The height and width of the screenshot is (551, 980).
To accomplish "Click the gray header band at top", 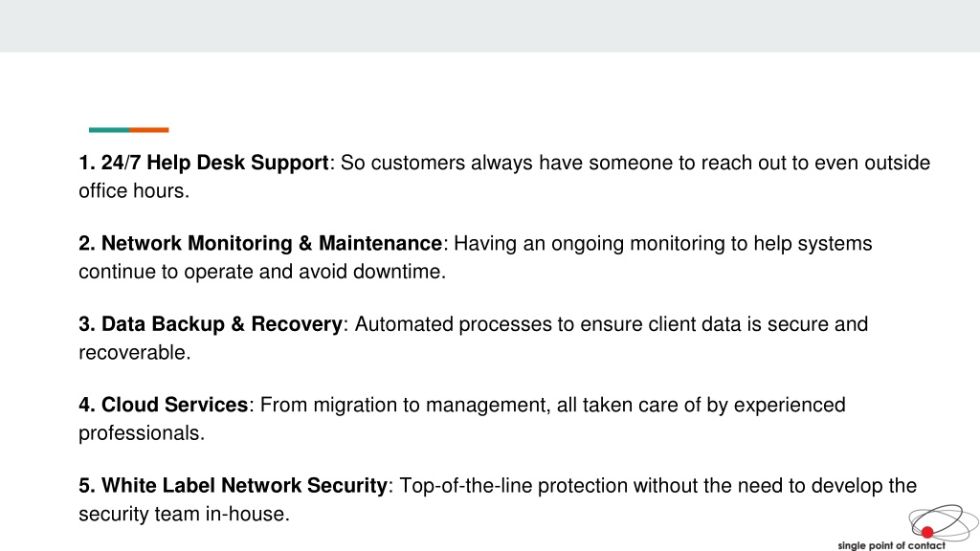I will 490,26.
